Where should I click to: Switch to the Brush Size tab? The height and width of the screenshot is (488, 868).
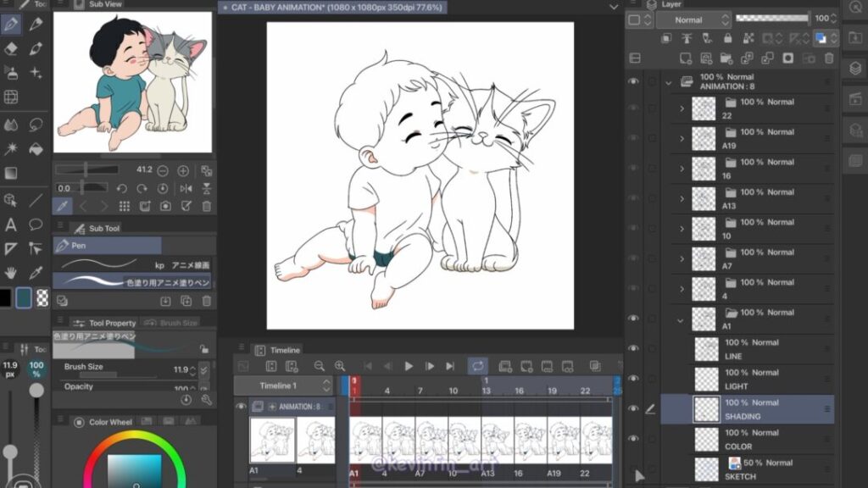click(170, 323)
